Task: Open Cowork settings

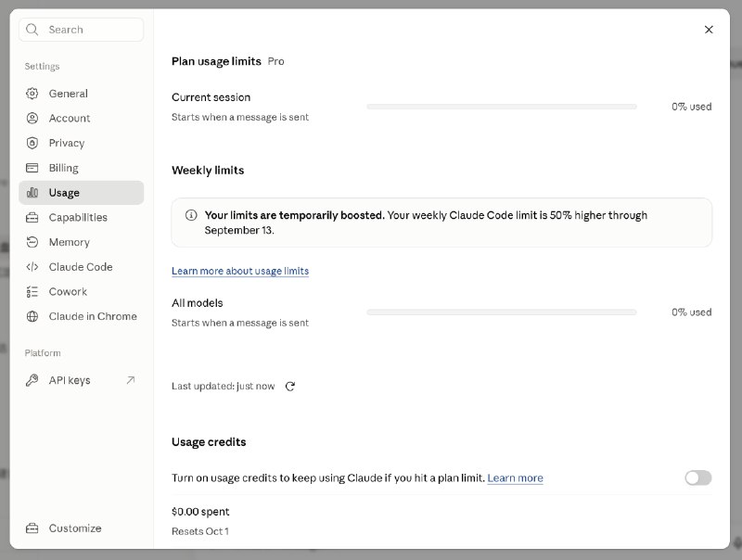Action: (x=82, y=291)
